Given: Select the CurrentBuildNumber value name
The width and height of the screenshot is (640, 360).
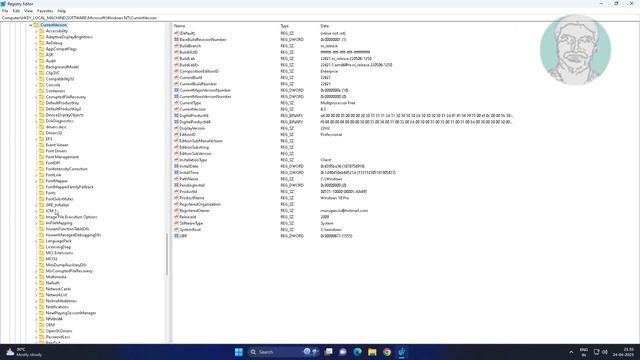Looking at the screenshot, I should (198, 84).
